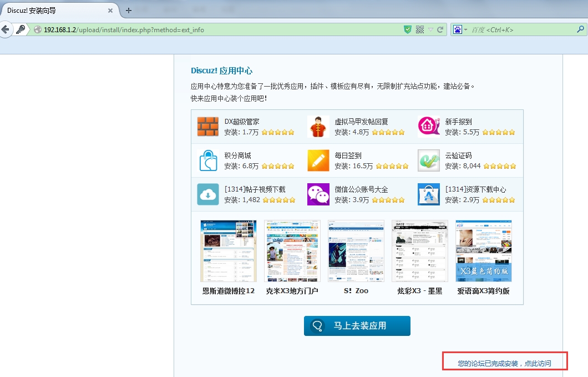Screen dimensions: 588x377
Task: Click the 恩斯道微博控12 template thumbnail
Action: pyautogui.click(x=229, y=251)
